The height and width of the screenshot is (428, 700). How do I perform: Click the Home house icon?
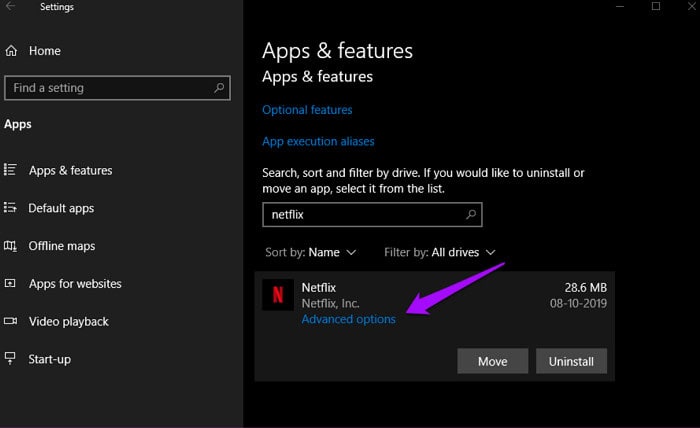[x=11, y=51]
